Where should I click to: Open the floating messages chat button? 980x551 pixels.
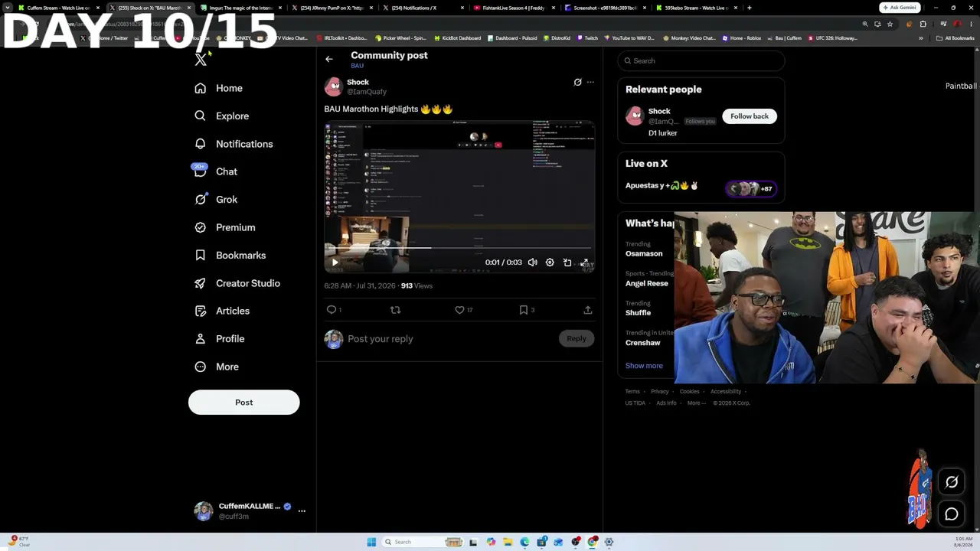(952, 514)
